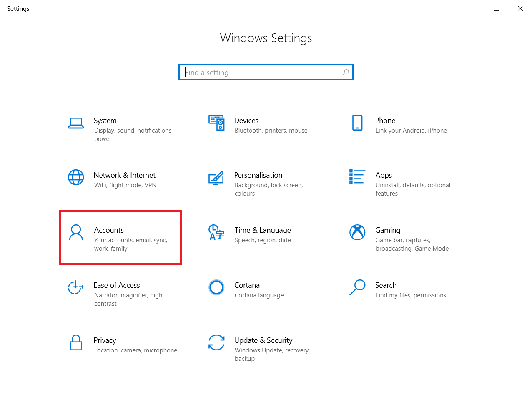Image resolution: width=532 pixels, height=410 pixels.
Task: Click the magnifier in search box
Action: pyautogui.click(x=346, y=72)
